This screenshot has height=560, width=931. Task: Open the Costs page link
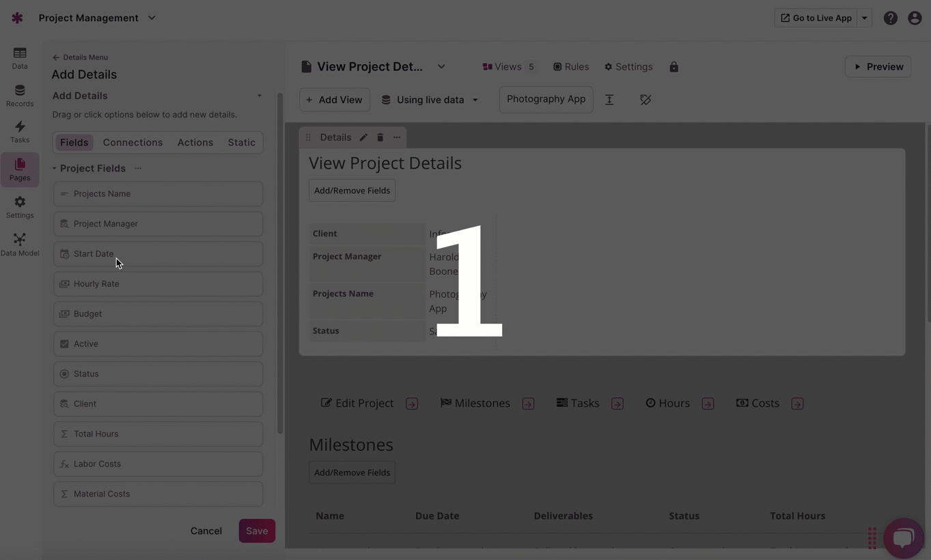click(x=758, y=404)
